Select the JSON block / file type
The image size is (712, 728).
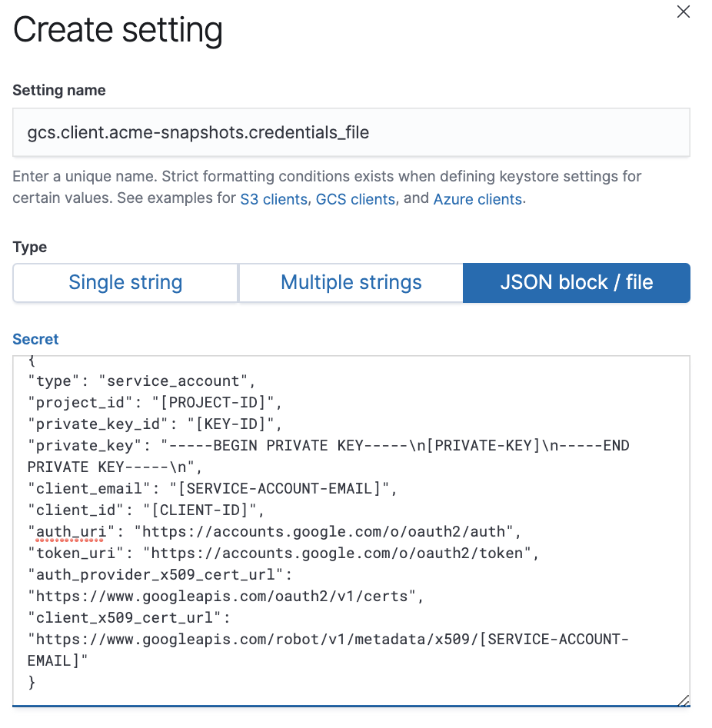576,282
